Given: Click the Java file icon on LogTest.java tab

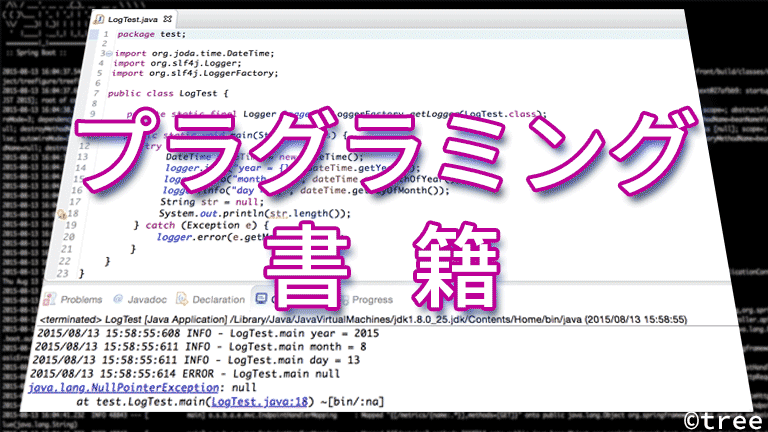Looking at the screenshot, I should click(99, 20).
